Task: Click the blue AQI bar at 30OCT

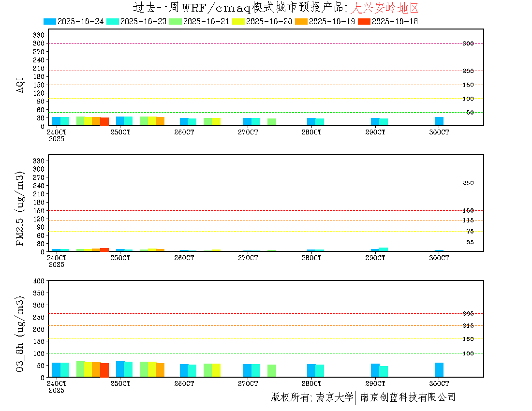Action: coord(439,121)
